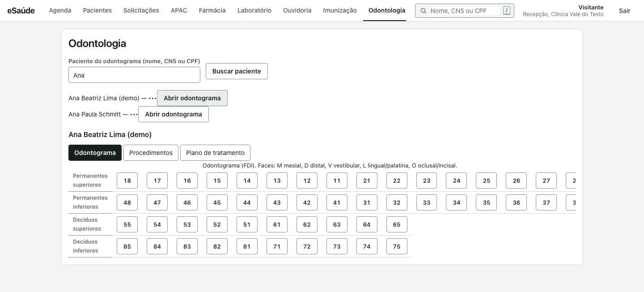Select permanent upper tooth 21
Image resolution: width=644 pixels, height=292 pixels.
tap(367, 180)
